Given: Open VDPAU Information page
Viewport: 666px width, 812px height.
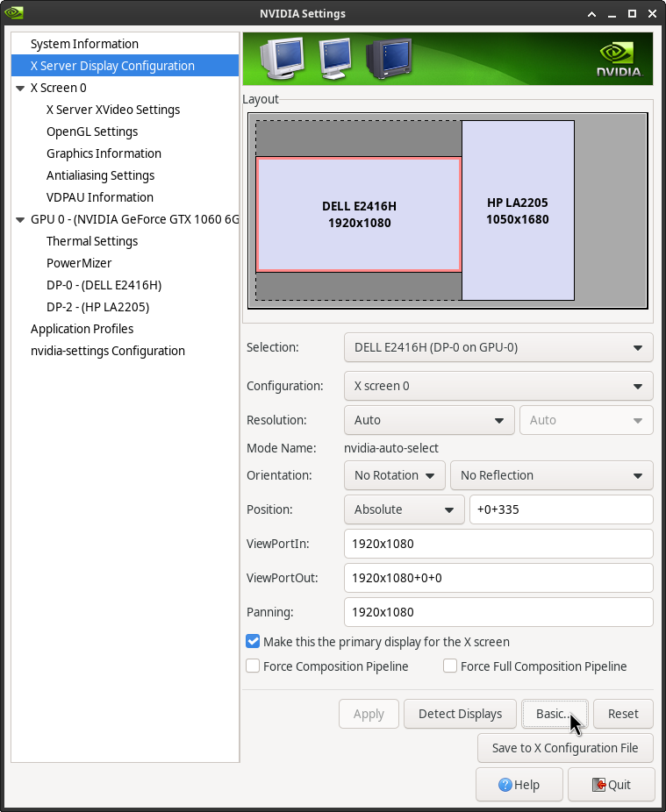Looking at the screenshot, I should (x=125, y=197).
